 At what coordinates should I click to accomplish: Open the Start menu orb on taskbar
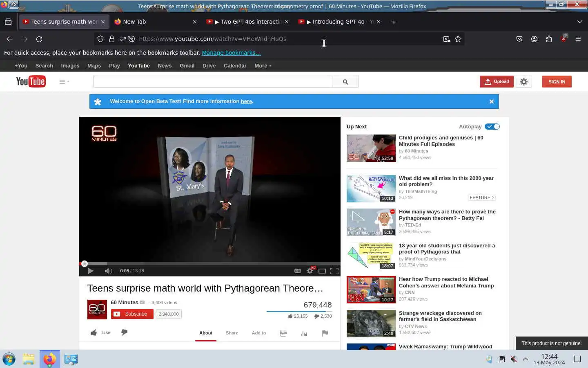pos(9,359)
